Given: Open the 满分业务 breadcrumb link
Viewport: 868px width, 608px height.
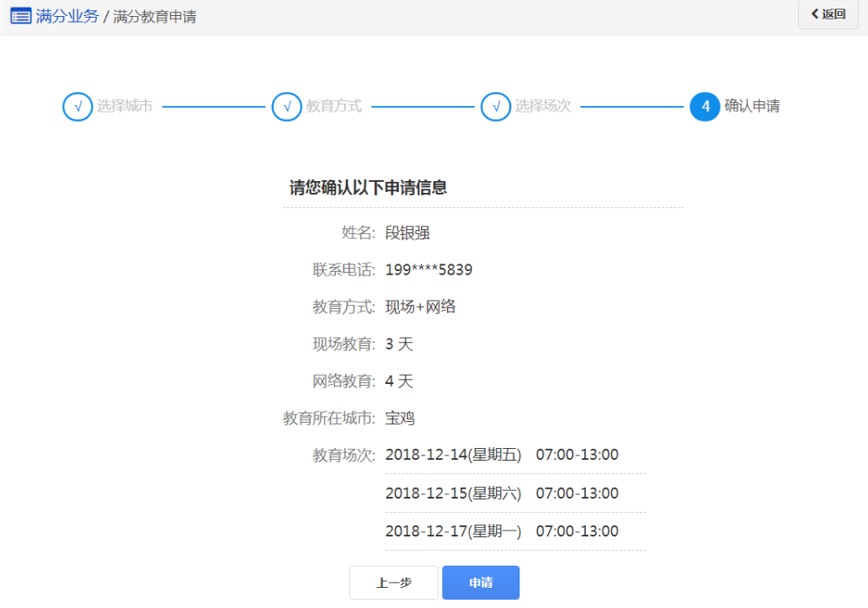Looking at the screenshot, I should pyautogui.click(x=67, y=16).
